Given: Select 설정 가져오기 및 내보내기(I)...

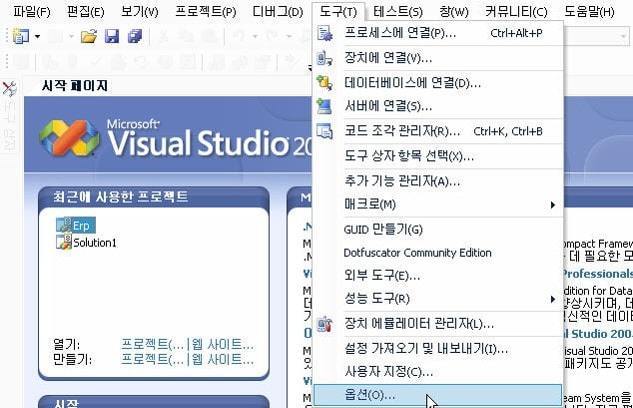Looking at the screenshot, I should (x=438, y=349).
